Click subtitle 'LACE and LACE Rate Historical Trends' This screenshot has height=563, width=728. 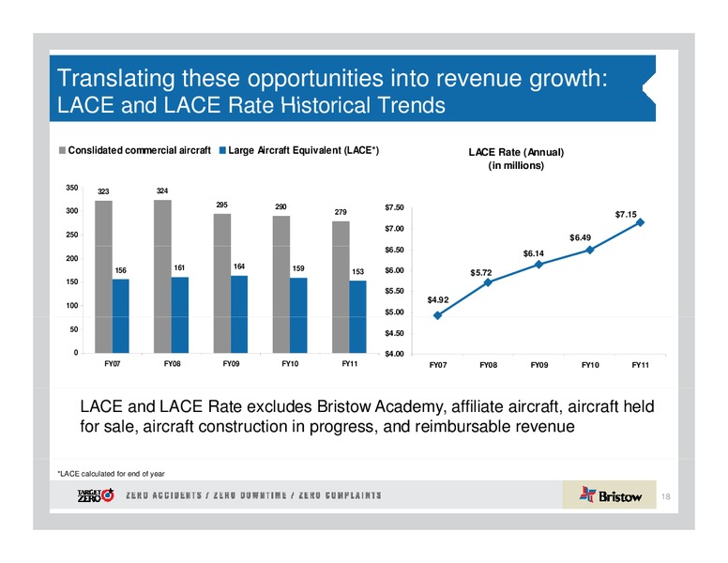[x=251, y=105]
